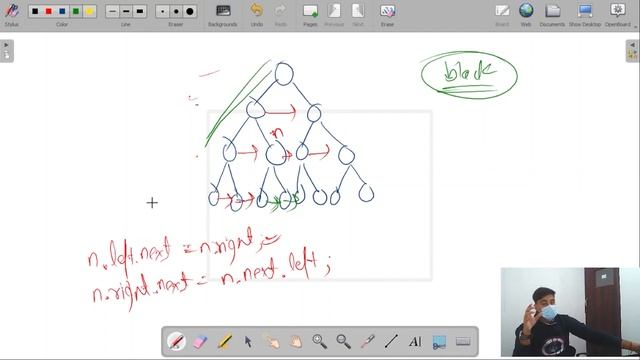The image size is (640, 360).
Task: Select the red pen color
Action: [49, 11]
